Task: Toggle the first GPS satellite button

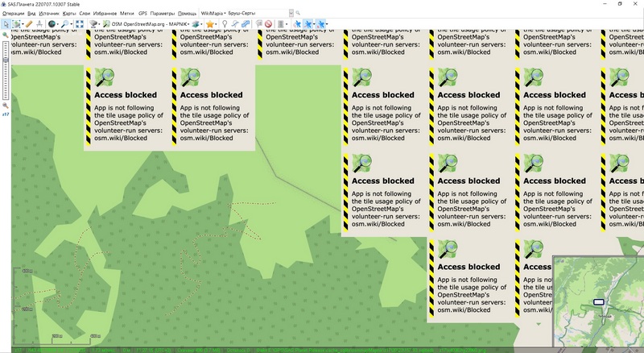Action: (296, 24)
